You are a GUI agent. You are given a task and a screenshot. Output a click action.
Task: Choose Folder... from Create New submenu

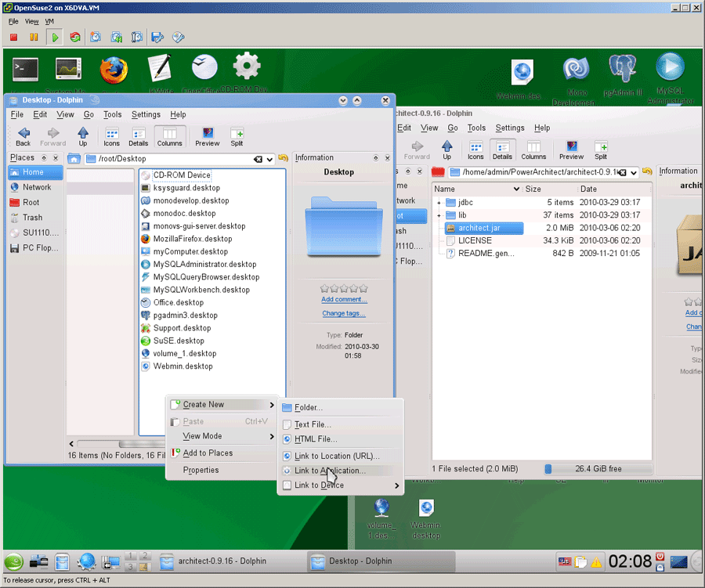click(x=340, y=408)
